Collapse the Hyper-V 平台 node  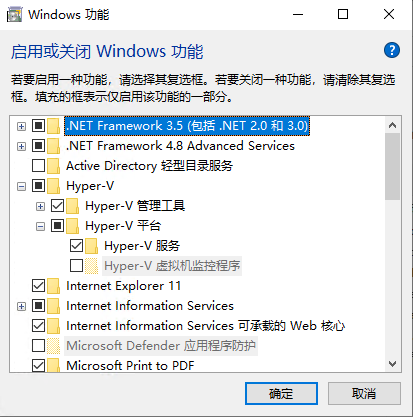point(40,226)
